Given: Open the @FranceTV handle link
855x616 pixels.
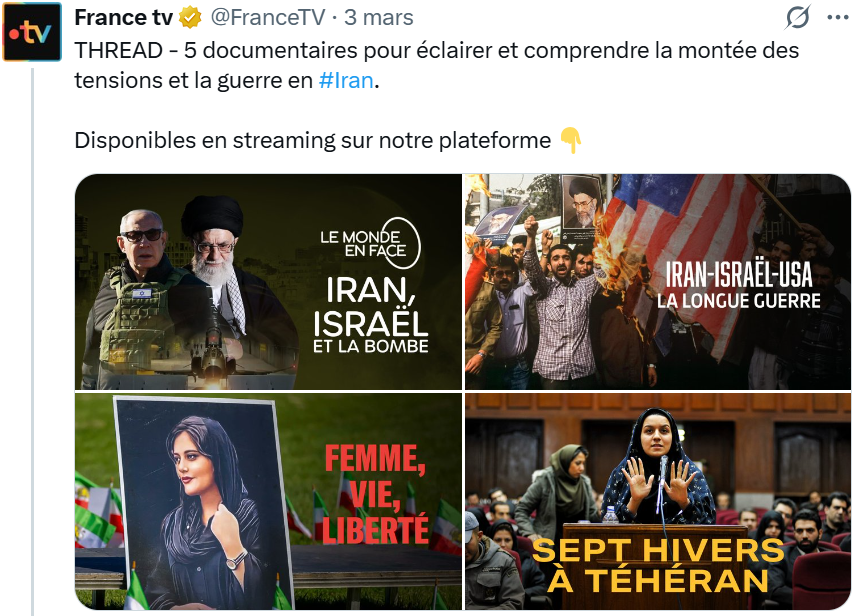Looking at the screenshot, I should click(x=268, y=17).
